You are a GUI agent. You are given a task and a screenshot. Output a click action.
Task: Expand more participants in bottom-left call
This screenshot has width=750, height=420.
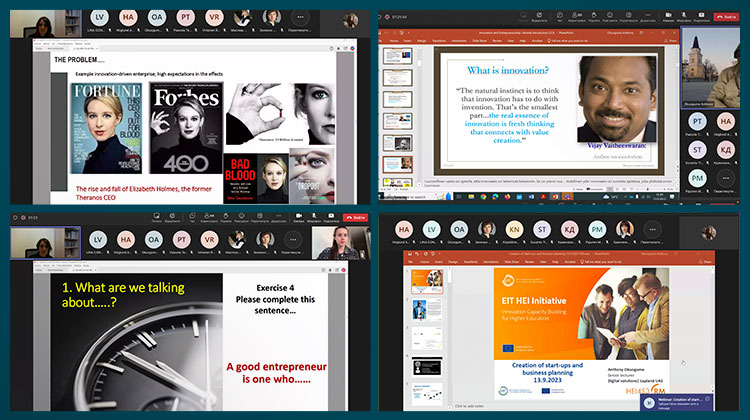click(293, 239)
